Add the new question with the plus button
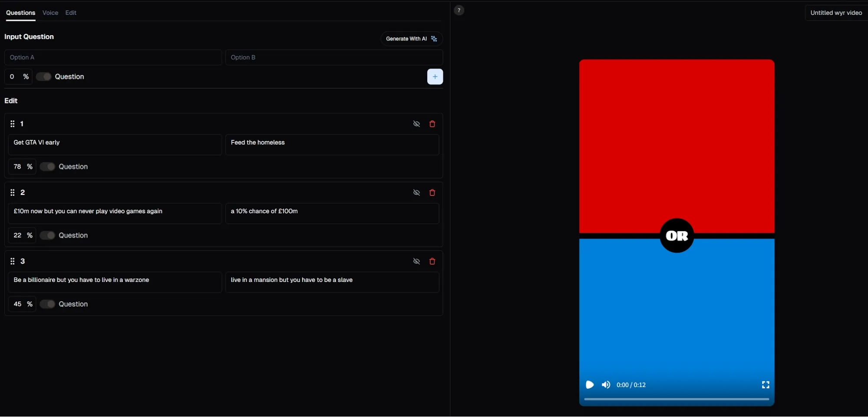The height and width of the screenshot is (417, 868). [x=435, y=76]
